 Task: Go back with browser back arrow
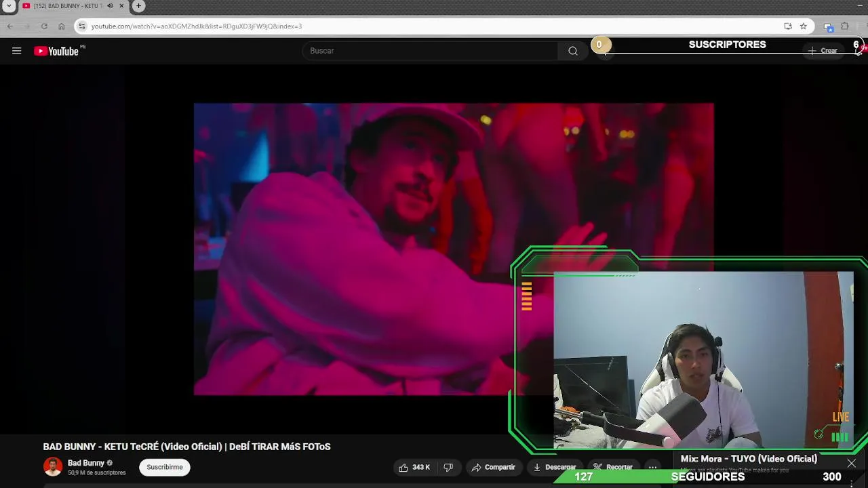(x=10, y=26)
